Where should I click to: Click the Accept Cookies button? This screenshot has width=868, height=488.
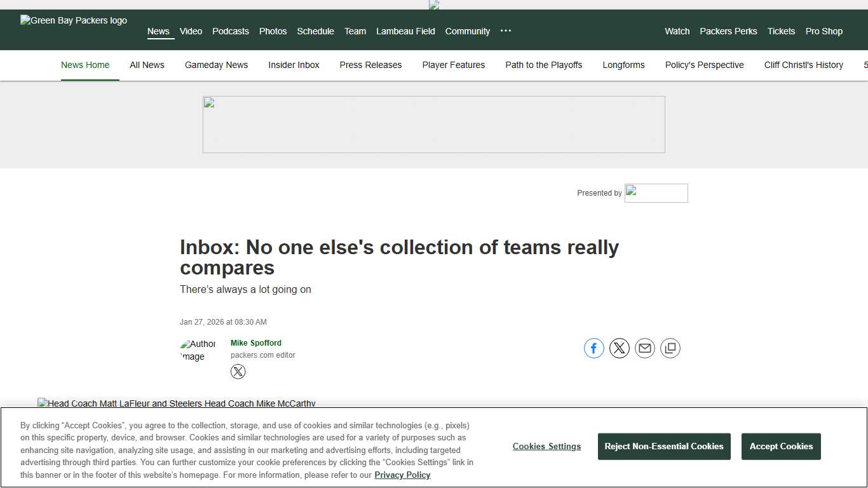[x=781, y=446]
